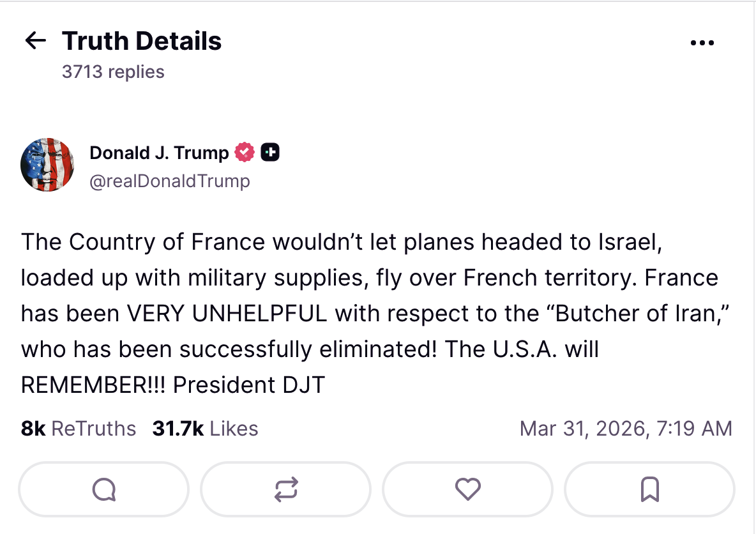Like the post with the heart icon
The height and width of the screenshot is (534, 756).
coord(467,489)
